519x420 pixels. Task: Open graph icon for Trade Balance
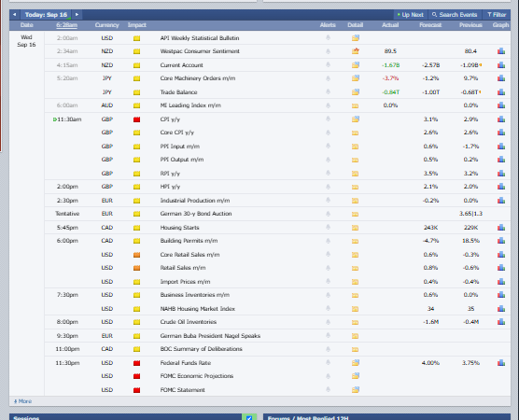click(501, 92)
